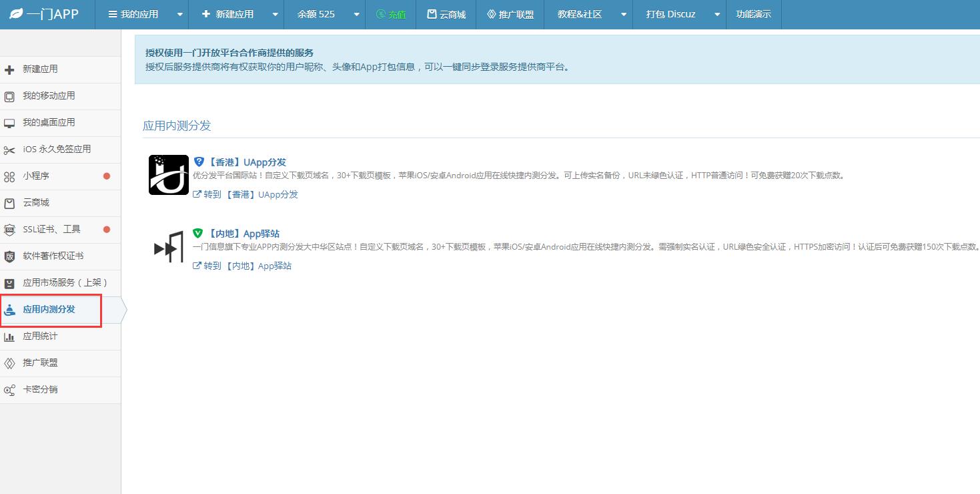The image size is (980, 494).
Task: Open the 打包 Discuz menu
Action: [x=671, y=14]
